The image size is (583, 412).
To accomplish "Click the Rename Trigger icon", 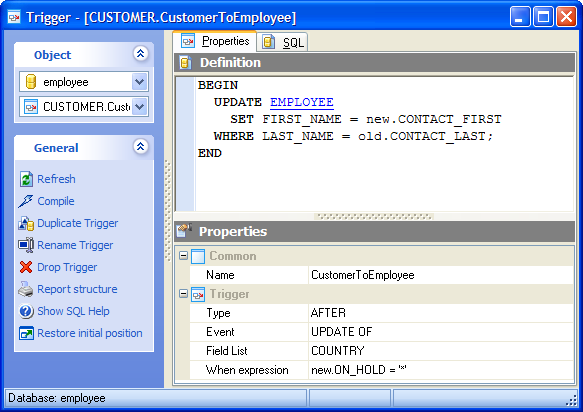I will point(26,245).
